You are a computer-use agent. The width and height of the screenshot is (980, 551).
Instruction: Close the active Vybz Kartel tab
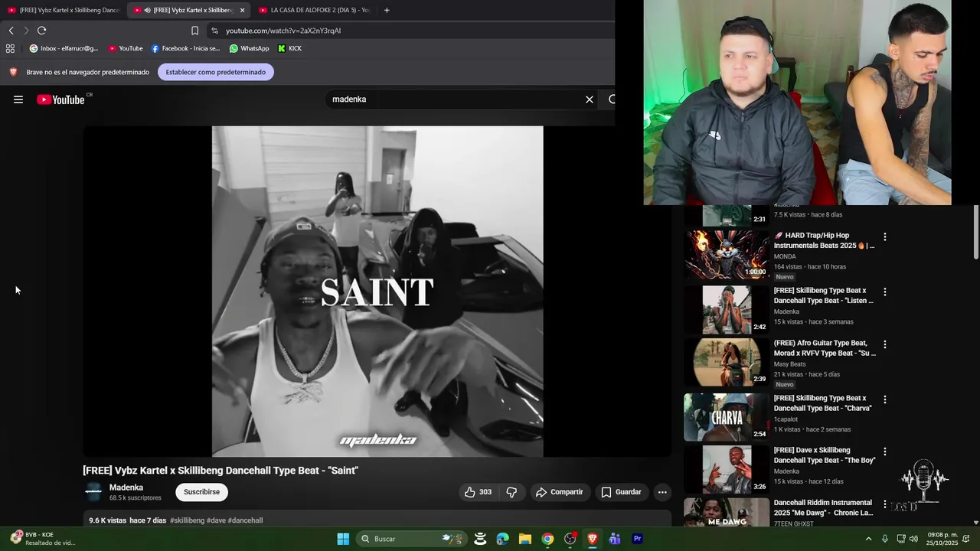pos(243,10)
